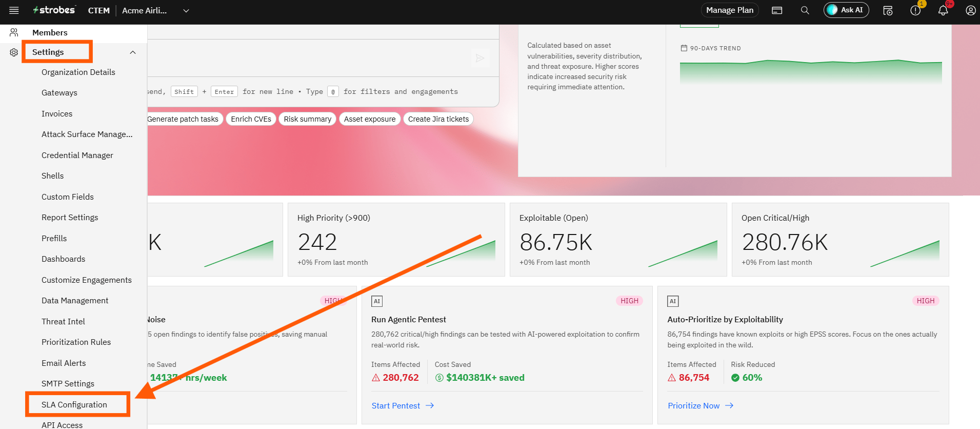Open the user profile icon
980x429 pixels.
[970, 10]
